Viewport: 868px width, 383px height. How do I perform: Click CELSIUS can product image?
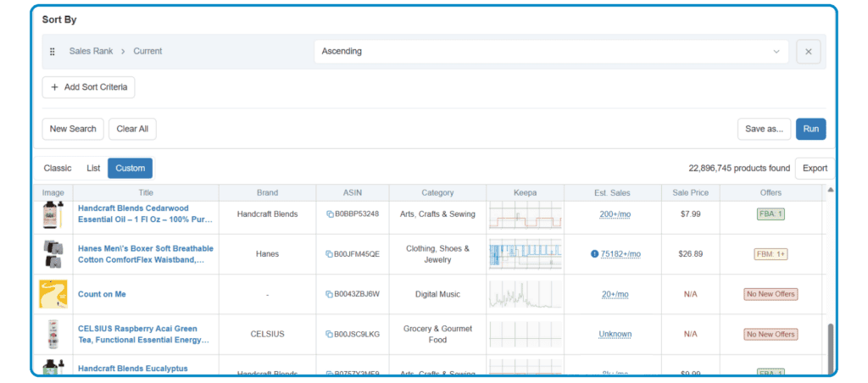pyautogui.click(x=53, y=335)
